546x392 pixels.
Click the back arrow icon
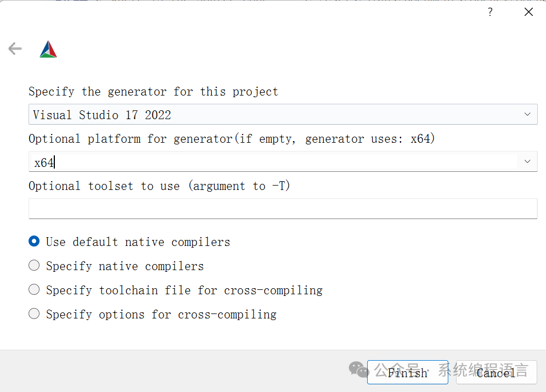[x=15, y=49]
